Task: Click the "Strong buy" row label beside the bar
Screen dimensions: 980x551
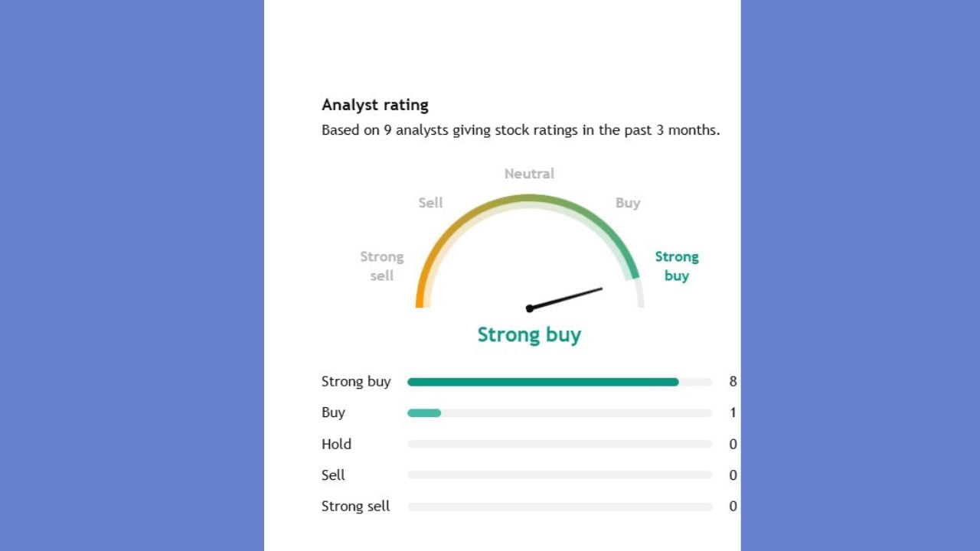Action: click(x=356, y=381)
